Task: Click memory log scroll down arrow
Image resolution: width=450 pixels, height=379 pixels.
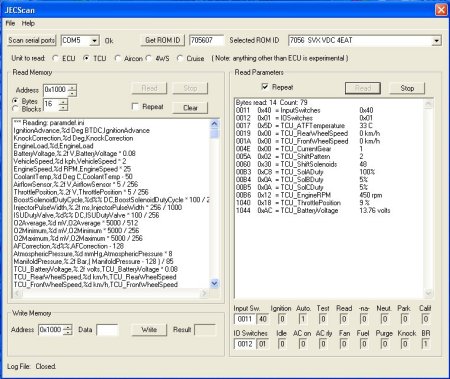Action: click(215, 283)
